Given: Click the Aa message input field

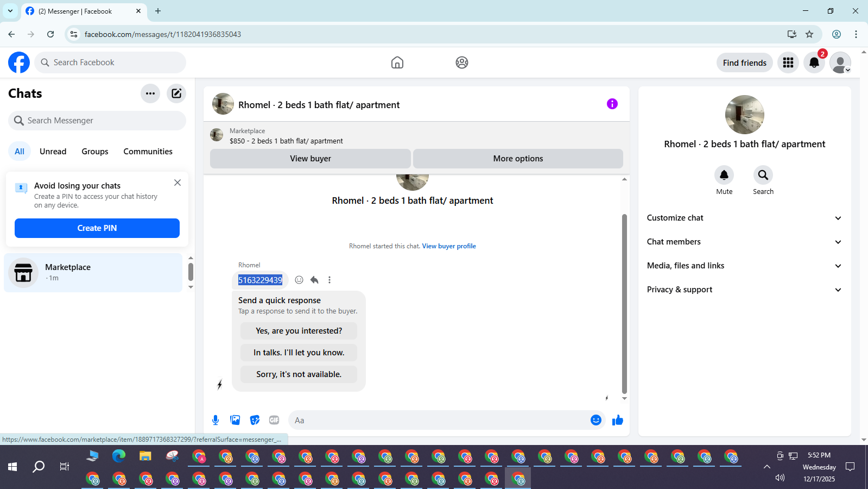Looking at the screenshot, I should 438,420.
